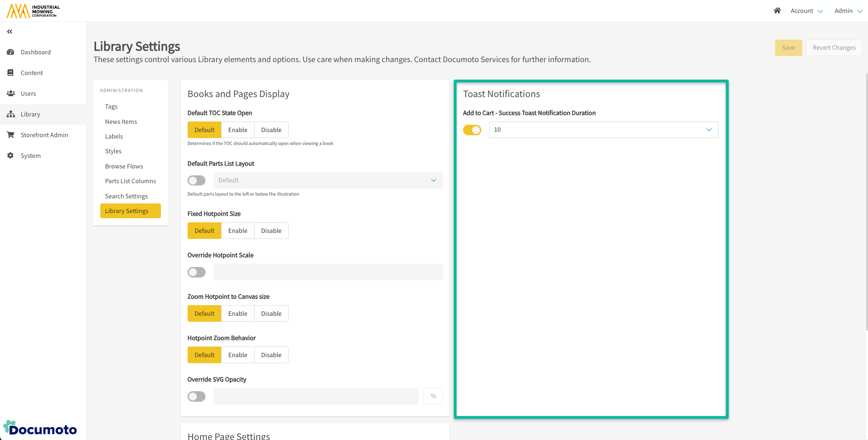Open Storefront Admin via cart icon
Viewport: 868px width, 440px height.
11,135
